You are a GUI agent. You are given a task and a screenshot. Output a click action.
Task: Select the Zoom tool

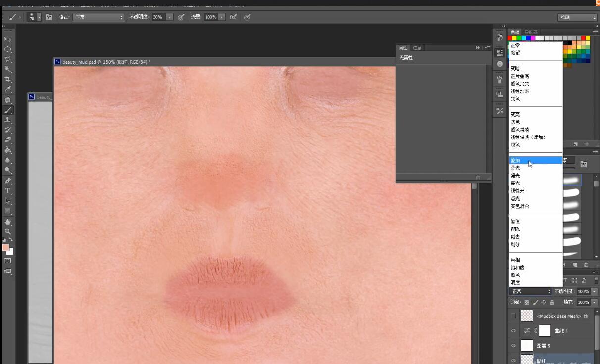[8, 231]
